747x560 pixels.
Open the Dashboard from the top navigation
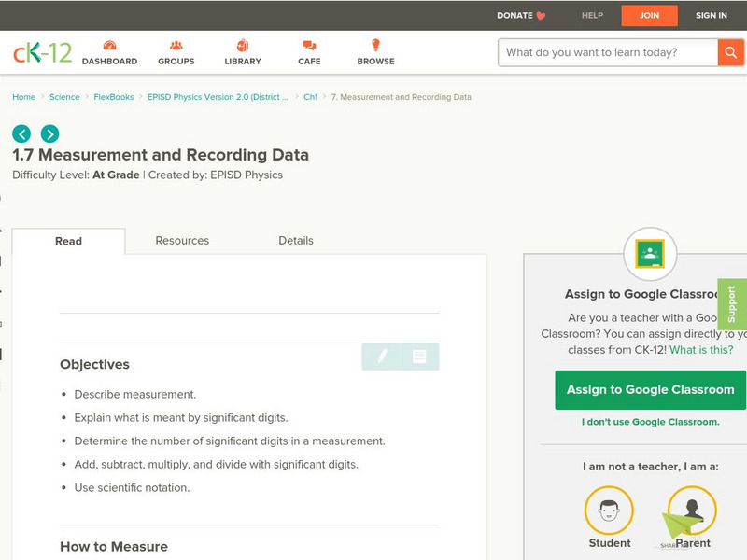click(x=111, y=53)
